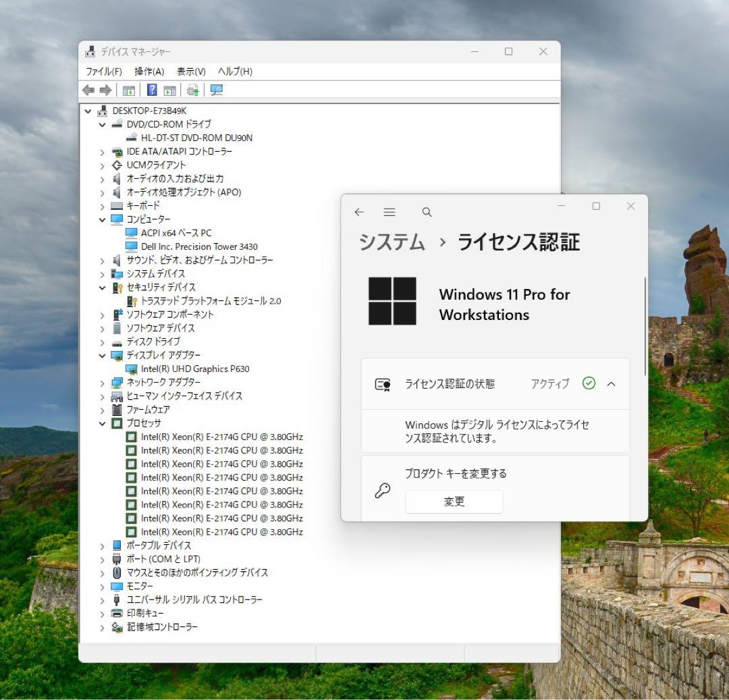
Task: Click the security key icon beside セキュリティ デバイス
Action: tap(117, 288)
